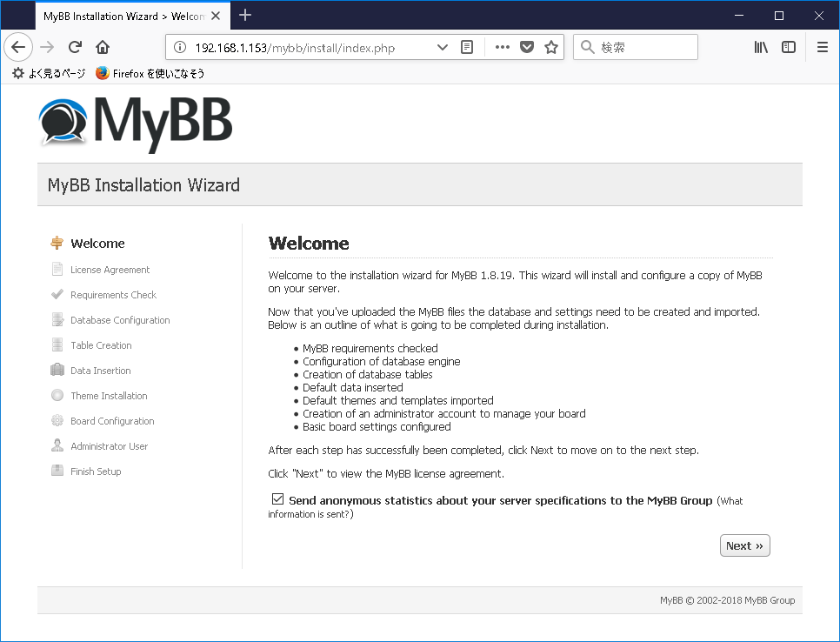Go back with the browser back arrow
Viewport: 840px width, 642px height.
19,47
